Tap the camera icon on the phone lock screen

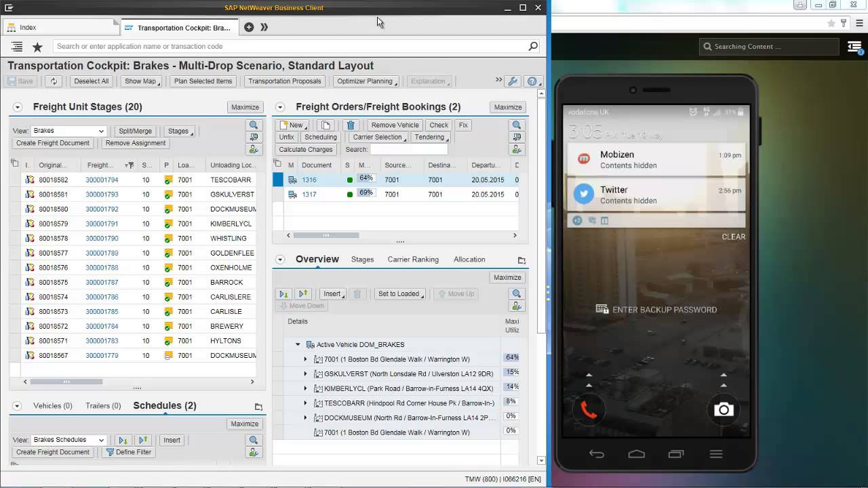[x=724, y=409]
